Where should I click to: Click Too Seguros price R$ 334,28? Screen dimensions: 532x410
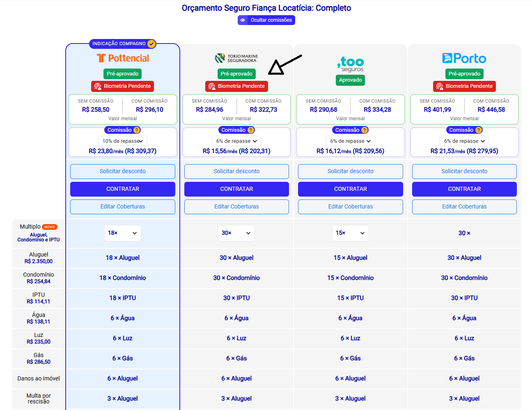click(x=378, y=110)
